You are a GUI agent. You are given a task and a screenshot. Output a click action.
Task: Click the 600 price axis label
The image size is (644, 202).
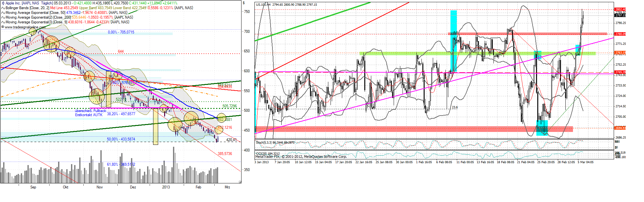[x=247, y=71]
